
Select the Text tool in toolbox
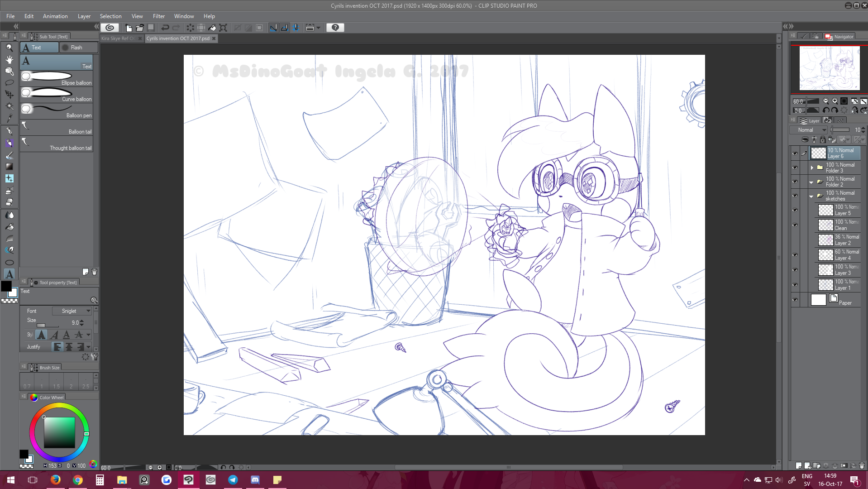pyautogui.click(x=9, y=274)
